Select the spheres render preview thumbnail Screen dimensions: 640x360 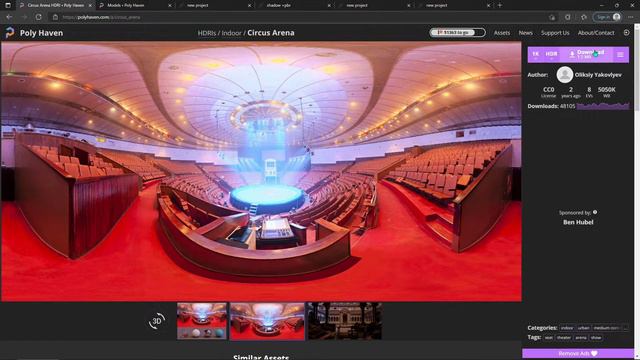202,321
